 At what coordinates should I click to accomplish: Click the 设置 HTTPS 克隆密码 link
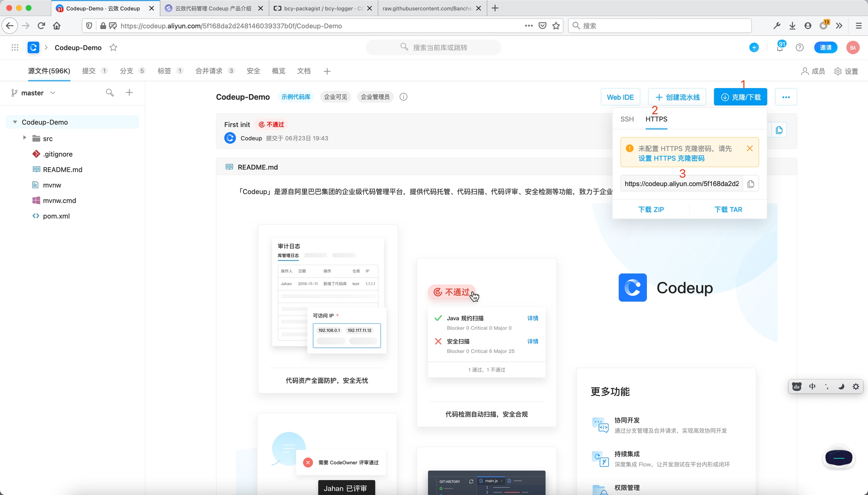(x=671, y=158)
